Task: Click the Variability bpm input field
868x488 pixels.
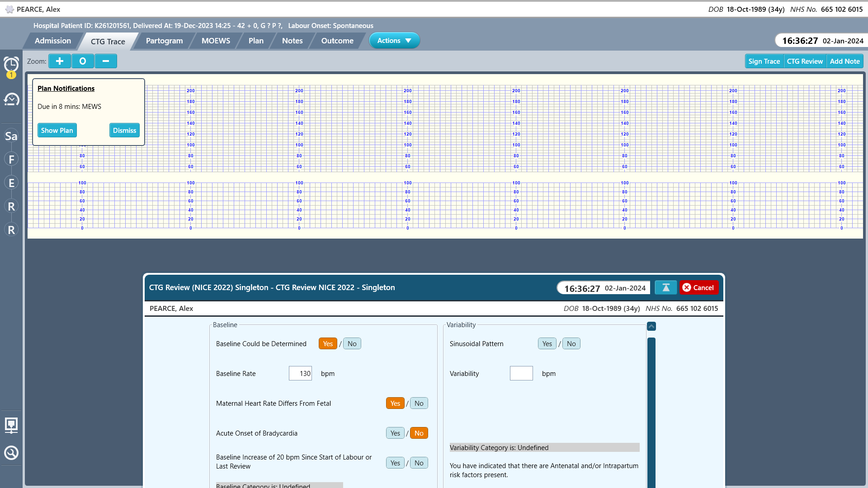Action: pyautogui.click(x=521, y=374)
